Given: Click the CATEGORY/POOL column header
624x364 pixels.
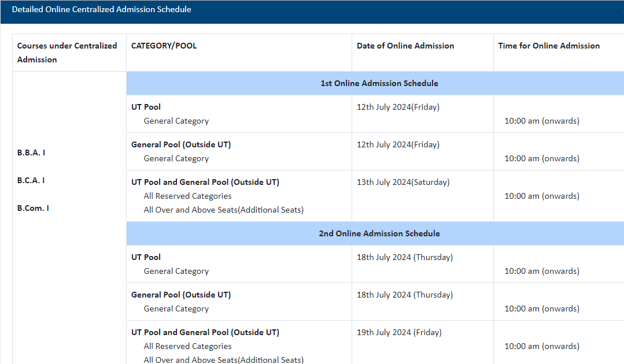Looking at the screenshot, I should tap(164, 46).
